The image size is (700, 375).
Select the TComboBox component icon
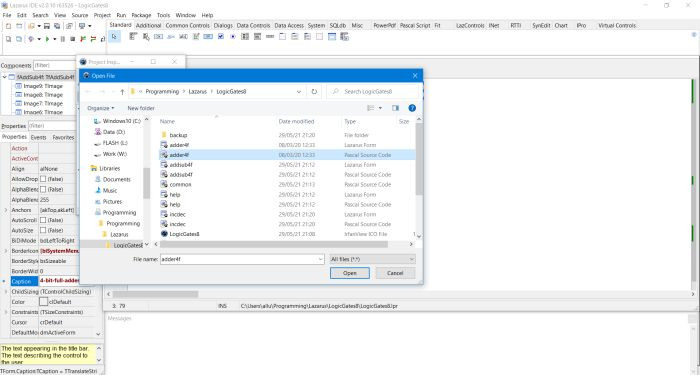(258, 37)
